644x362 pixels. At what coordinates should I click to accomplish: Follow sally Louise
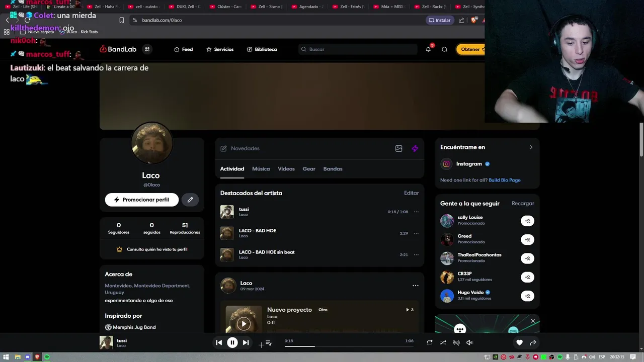point(527,221)
